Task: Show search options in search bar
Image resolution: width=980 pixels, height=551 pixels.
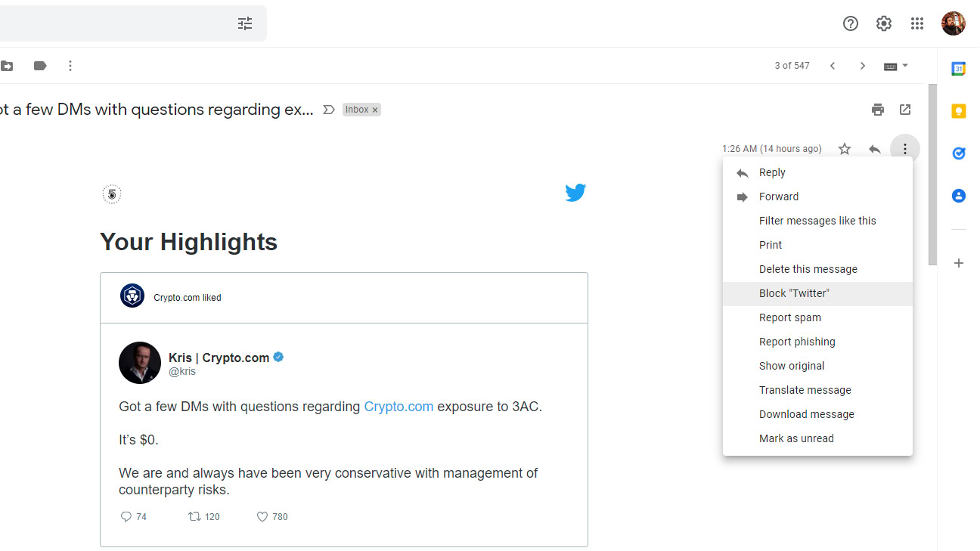Action: 245,23
